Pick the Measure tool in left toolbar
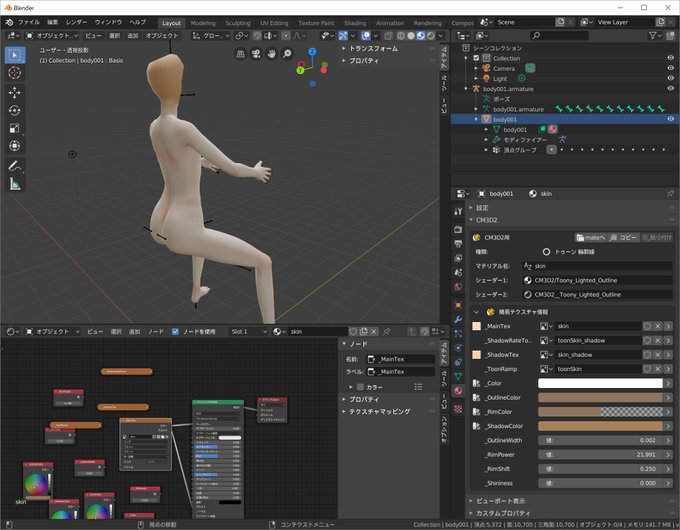 tap(15, 183)
